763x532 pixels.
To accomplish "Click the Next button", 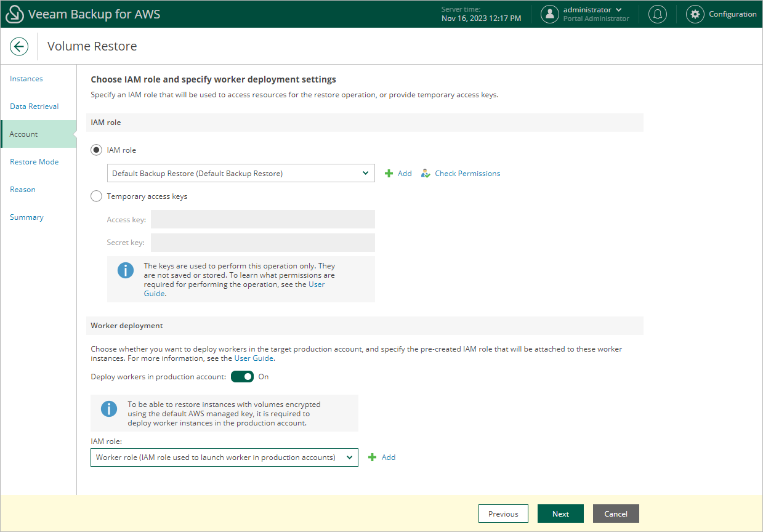I will [x=560, y=514].
